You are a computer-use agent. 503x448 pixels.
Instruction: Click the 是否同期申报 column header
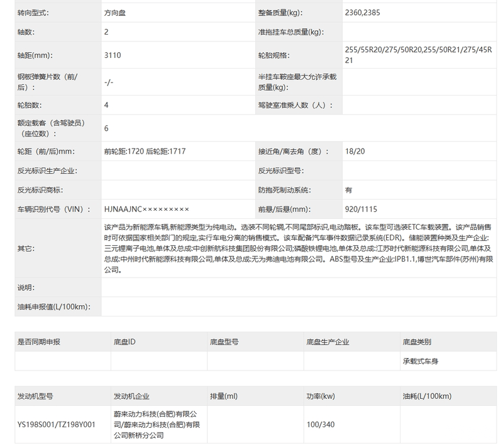pyautogui.click(x=39, y=342)
